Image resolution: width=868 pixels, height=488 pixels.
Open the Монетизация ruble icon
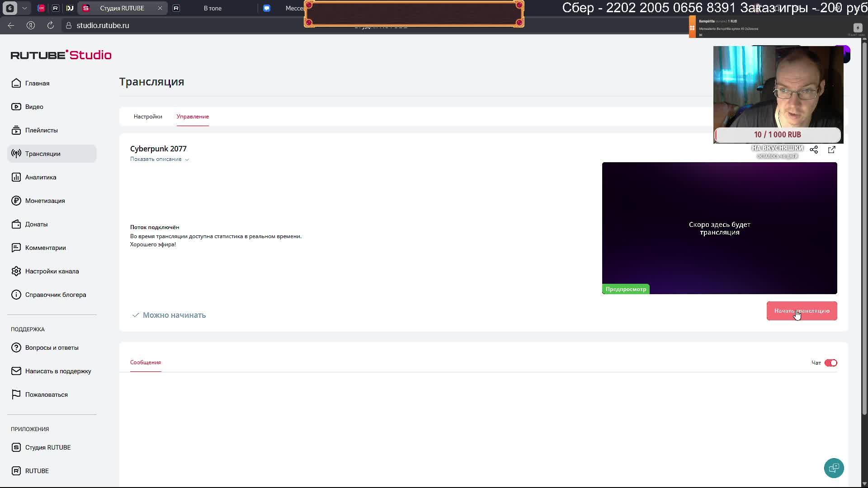pyautogui.click(x=16, y=201)
